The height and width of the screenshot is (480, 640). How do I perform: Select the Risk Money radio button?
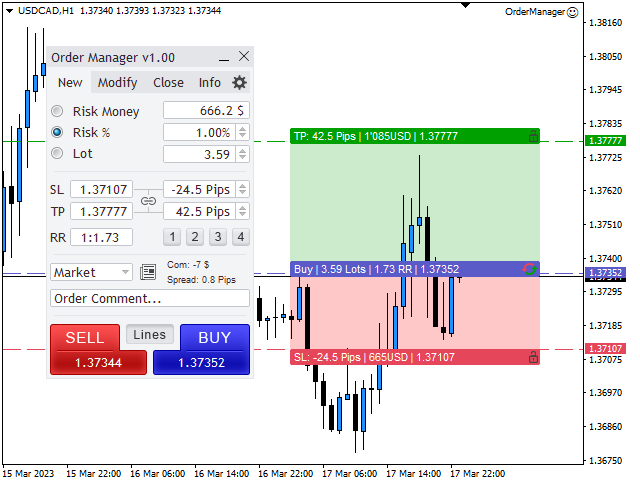click(57, 111)
